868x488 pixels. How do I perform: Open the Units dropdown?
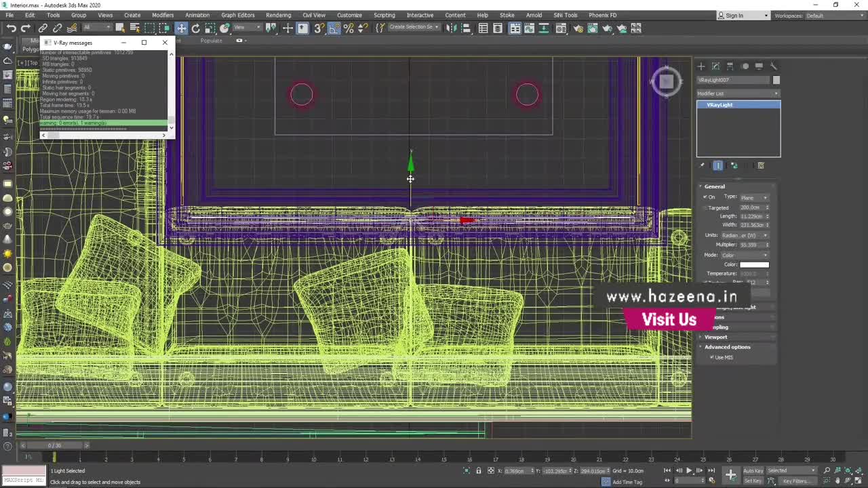[x=745, y=235]
